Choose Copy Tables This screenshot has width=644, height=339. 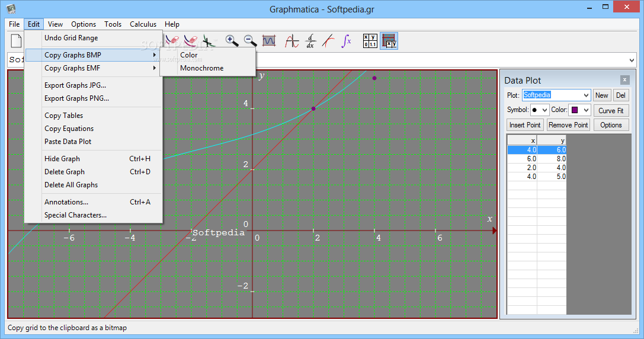coord(94,116)
